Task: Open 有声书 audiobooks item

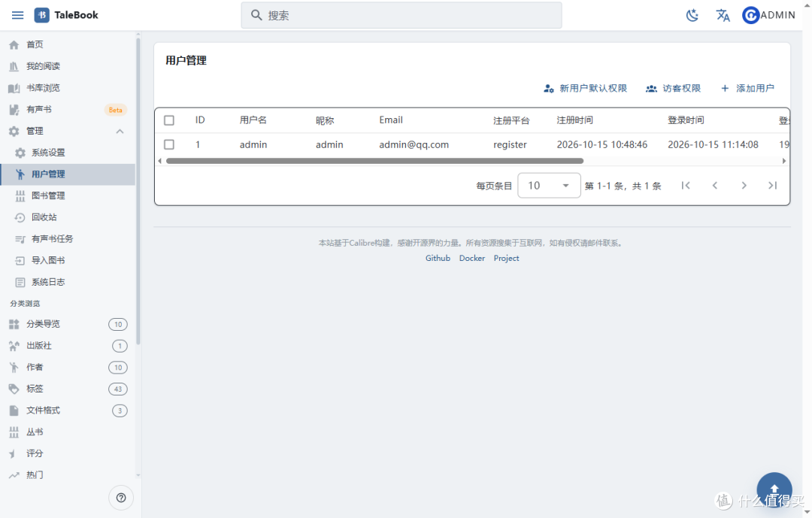Action: coord(68,109)
